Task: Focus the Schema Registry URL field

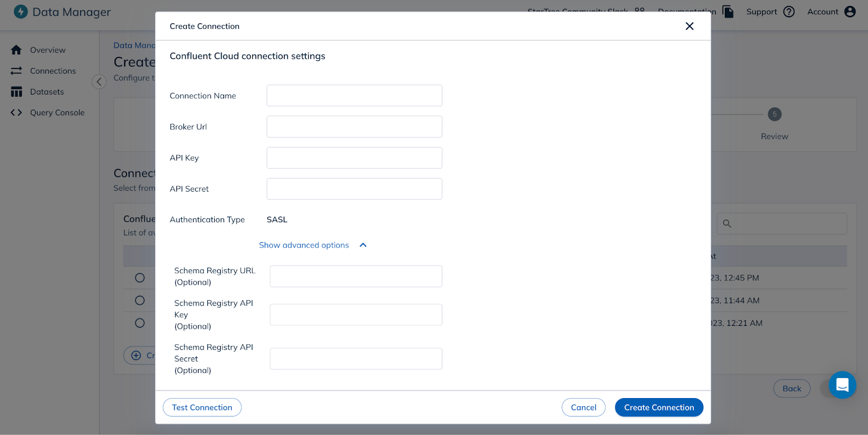Action: coord(356,276)
